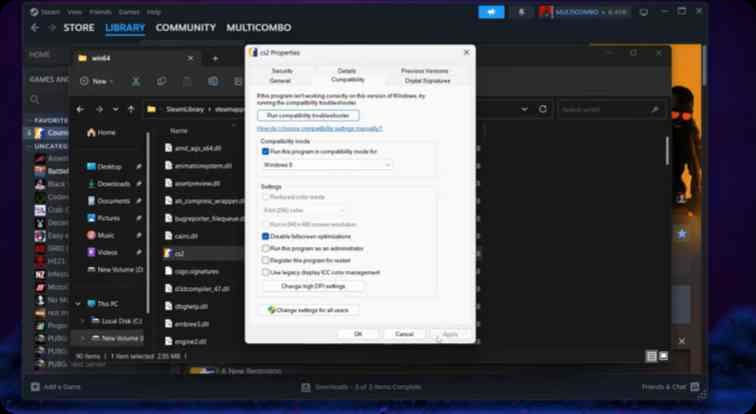Click the Steam back navigation arrow
756x414 pixels.
click(35, 28)
